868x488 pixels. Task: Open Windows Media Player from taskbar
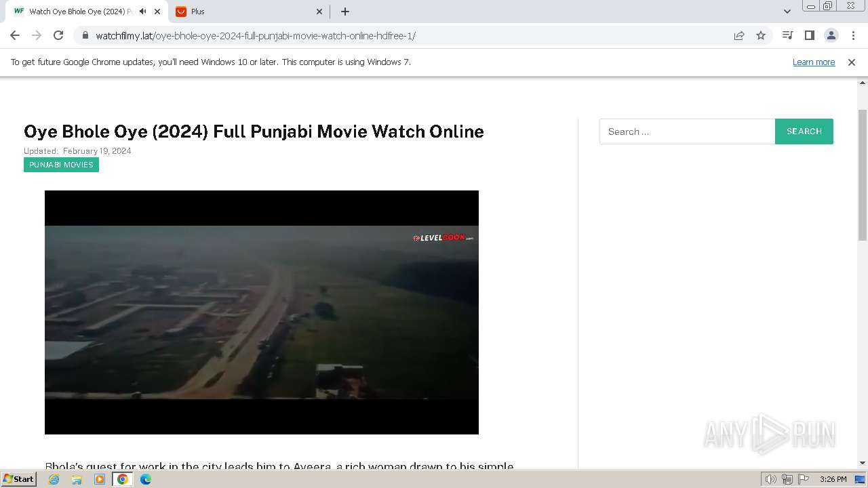(100, 479)
